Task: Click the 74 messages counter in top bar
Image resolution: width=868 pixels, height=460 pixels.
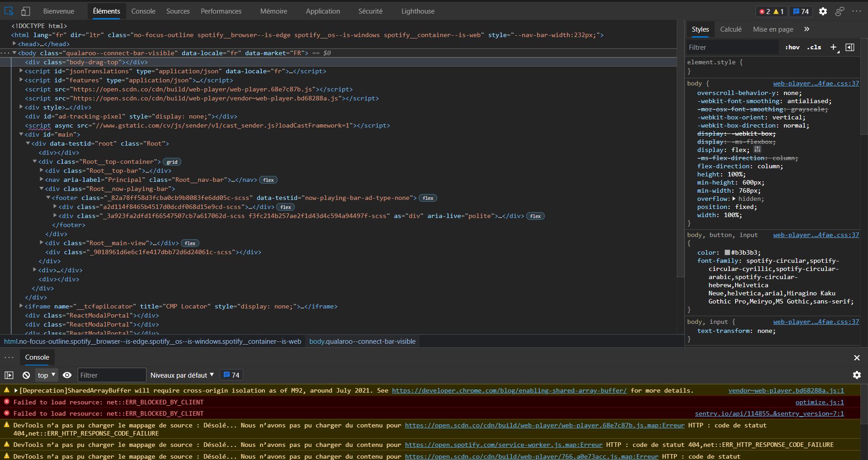Action: (x=801, y=11)
